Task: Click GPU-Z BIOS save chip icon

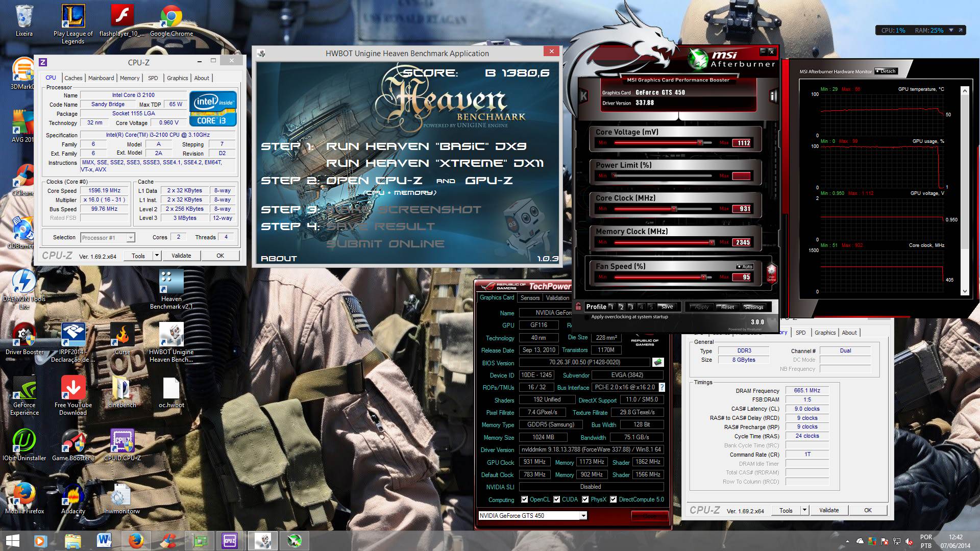Action: coord(658,362)
